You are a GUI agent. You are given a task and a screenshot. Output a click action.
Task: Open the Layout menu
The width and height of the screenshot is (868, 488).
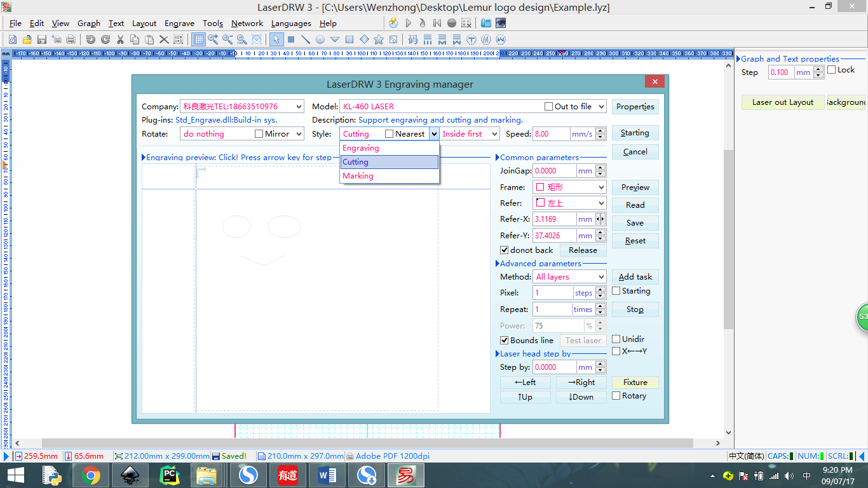tap(144, 24)
